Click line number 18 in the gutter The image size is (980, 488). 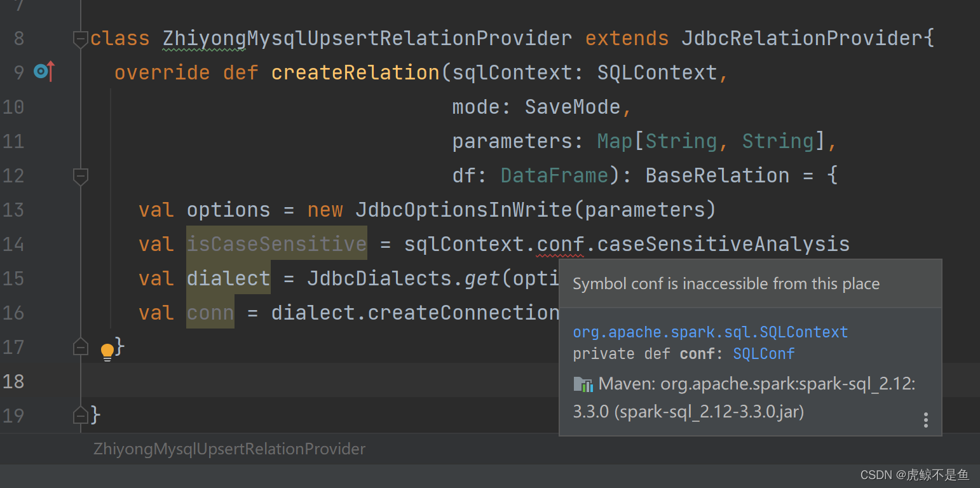(13, 381)
